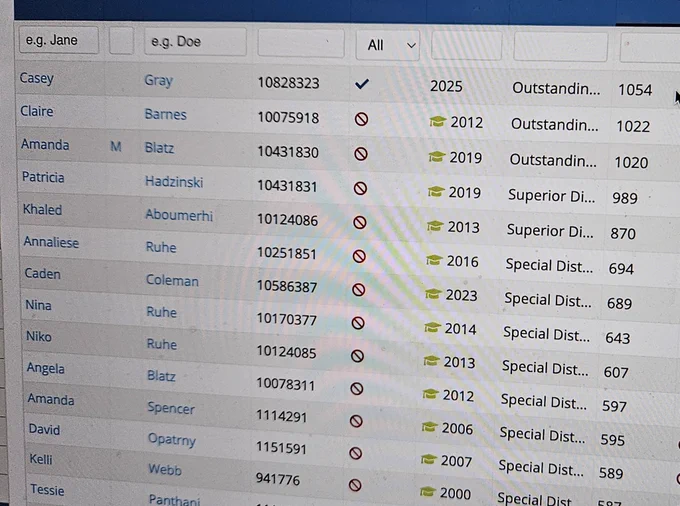Click the prohibited icon in Kelli Webb's row
This screenshot has width=680, height=506.
(355, 485)
